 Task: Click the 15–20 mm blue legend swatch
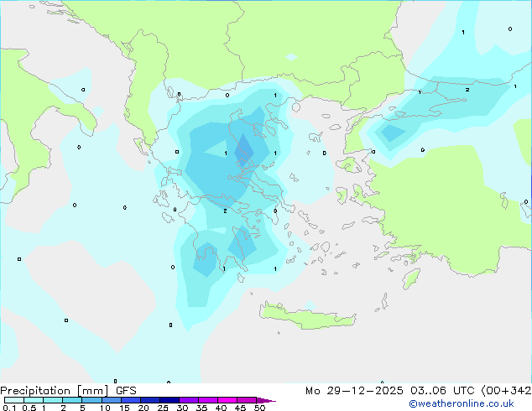click(x=131, y=400)
